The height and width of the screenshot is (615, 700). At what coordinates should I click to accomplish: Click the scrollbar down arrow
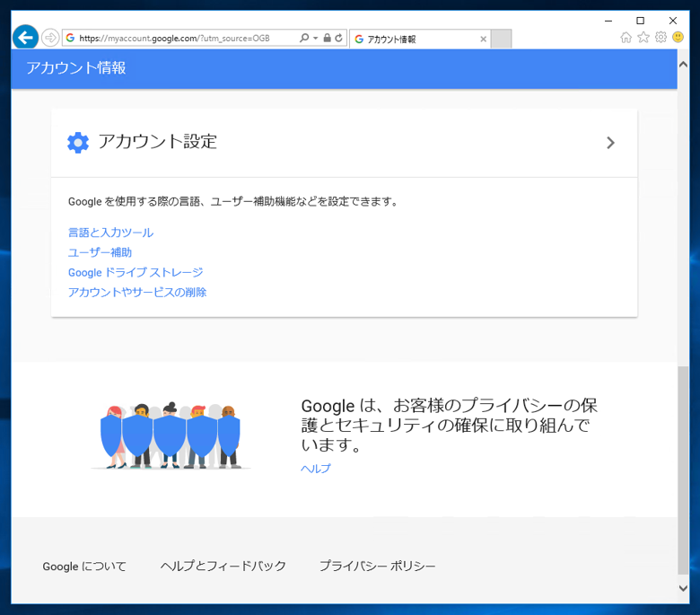[683, 588]
